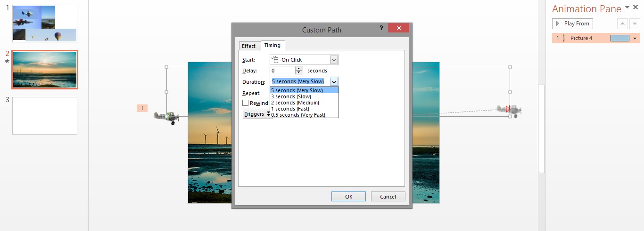Click the Play From button
This screenshot has width=644, height=231.
(572, 24)
